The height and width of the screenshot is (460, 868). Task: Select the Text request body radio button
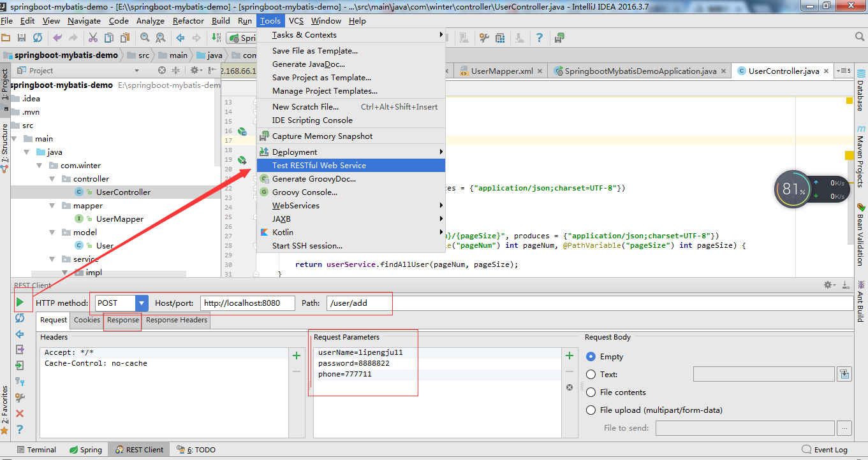[591, 375]
